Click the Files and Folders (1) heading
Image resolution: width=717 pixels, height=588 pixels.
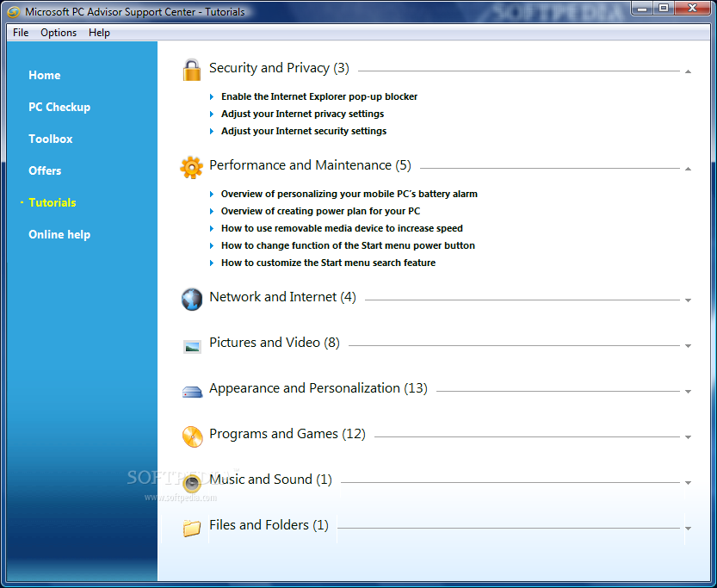click(x=269, y=525)
